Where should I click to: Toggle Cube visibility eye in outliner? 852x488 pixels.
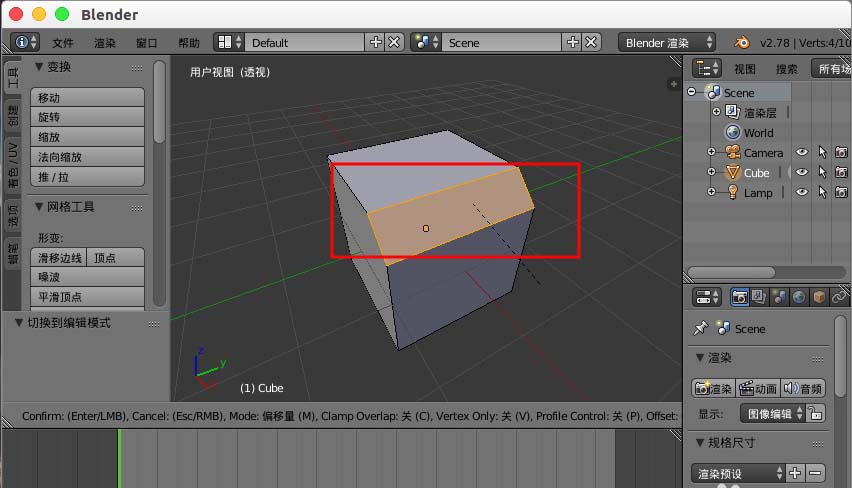click(x=801, y=172)
